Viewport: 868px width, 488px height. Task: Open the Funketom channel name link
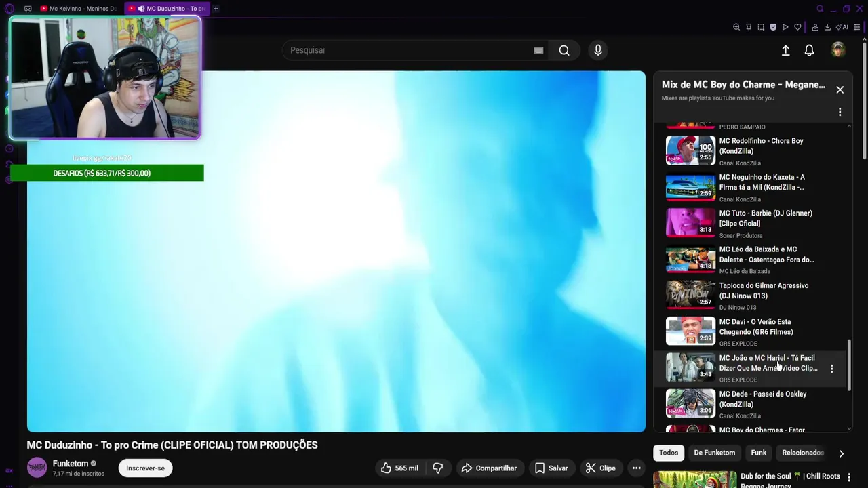pyautogui.click(x=71, y=464)
